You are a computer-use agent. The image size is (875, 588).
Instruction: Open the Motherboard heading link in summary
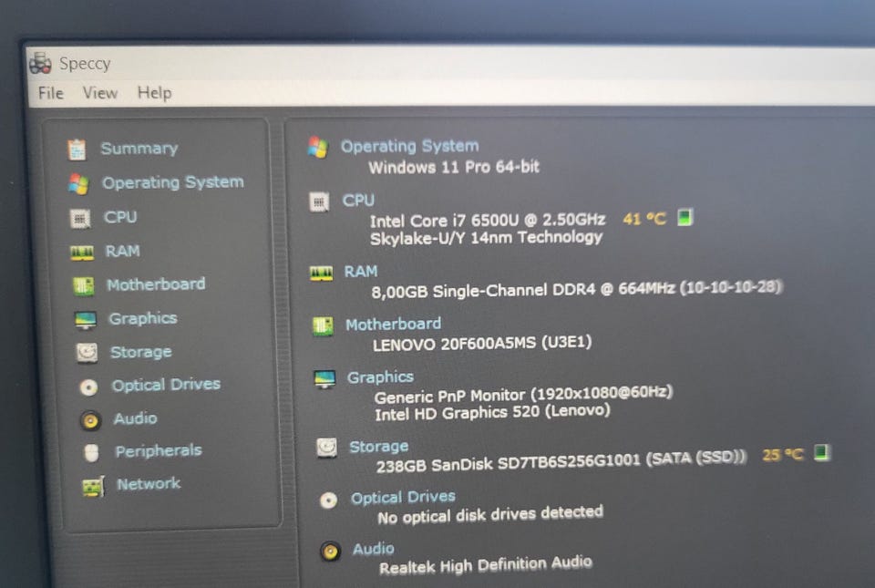click(394, 325)
